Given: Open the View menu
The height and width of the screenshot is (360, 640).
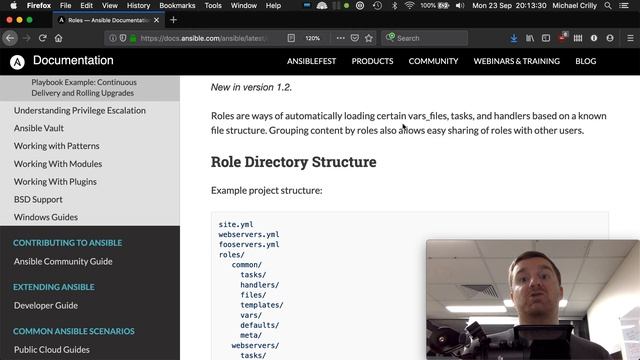Looking at the screenshot, I should tap(109, 6).
